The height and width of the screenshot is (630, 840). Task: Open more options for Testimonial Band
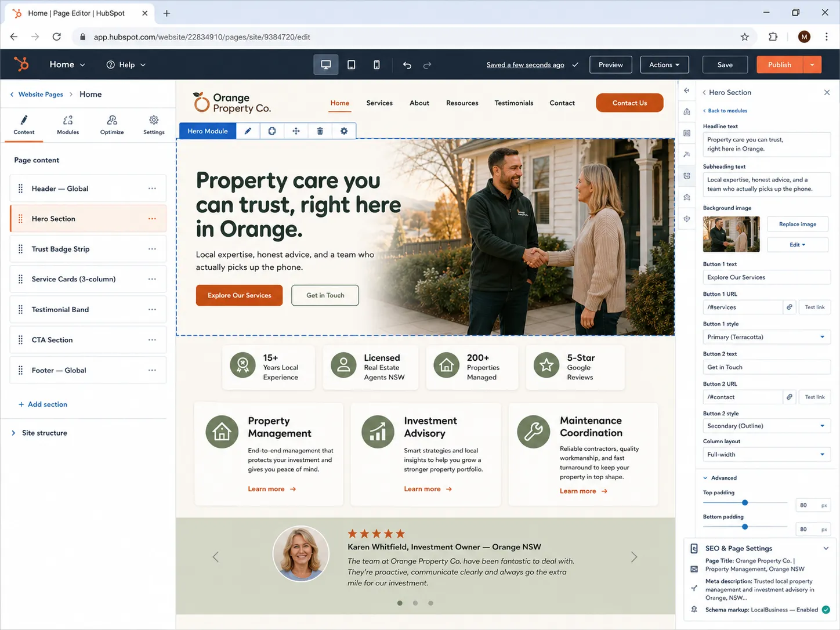click(152, 310)
